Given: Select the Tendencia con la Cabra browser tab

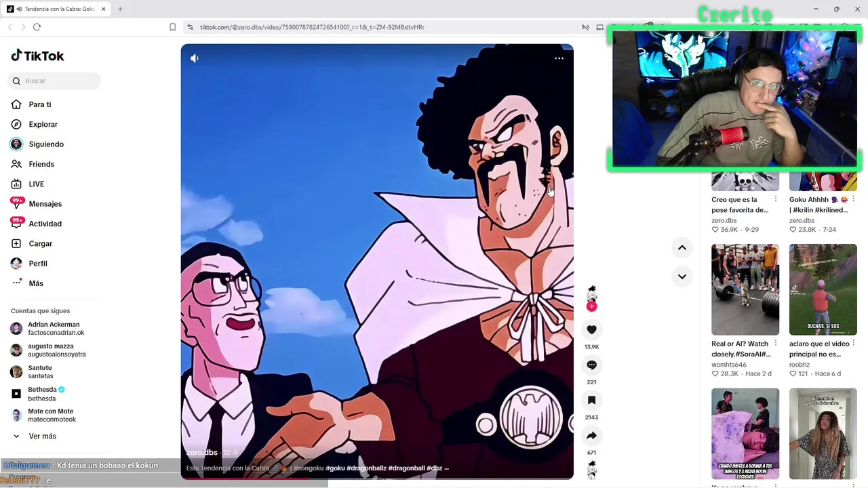Looking at the screenshot, I should point(57,9).
